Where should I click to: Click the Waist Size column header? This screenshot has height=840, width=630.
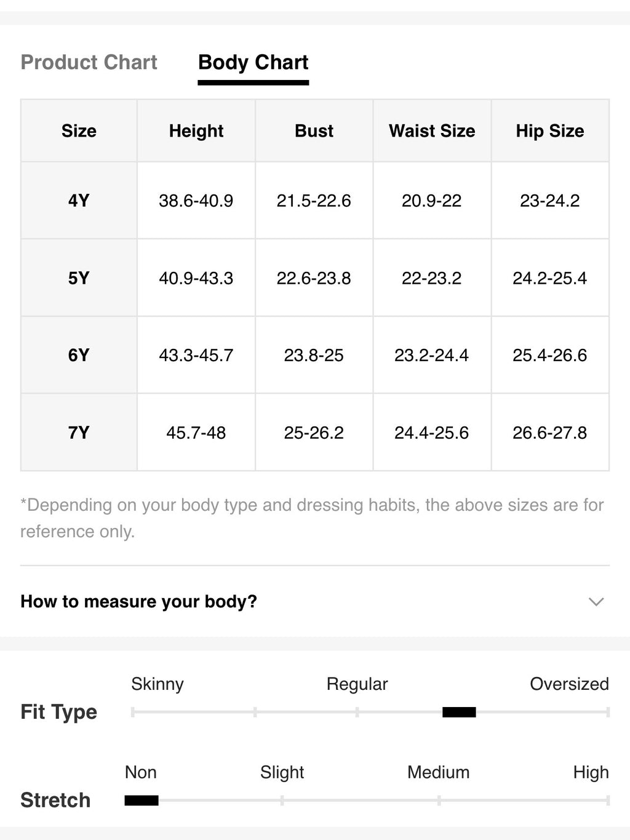(x=432, y=131)
